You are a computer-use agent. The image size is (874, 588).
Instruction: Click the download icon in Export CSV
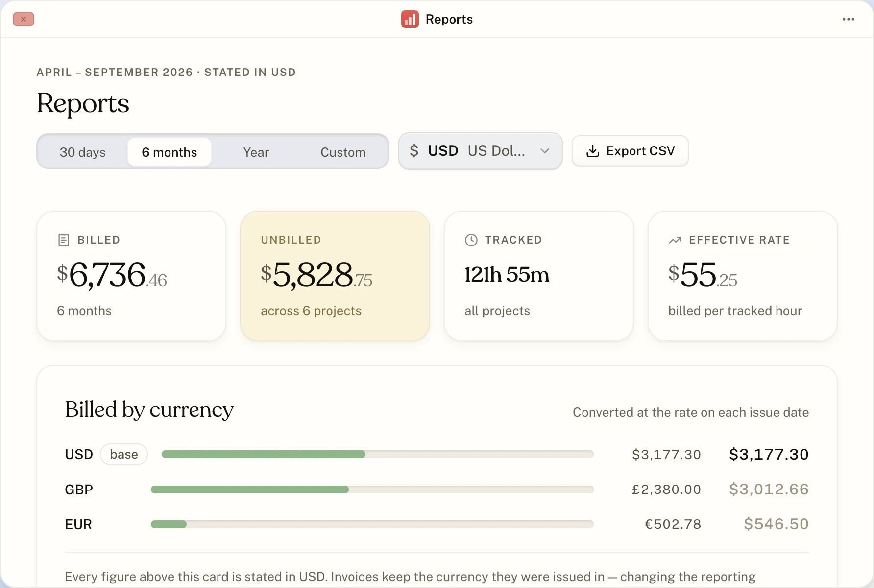(593, 151)
